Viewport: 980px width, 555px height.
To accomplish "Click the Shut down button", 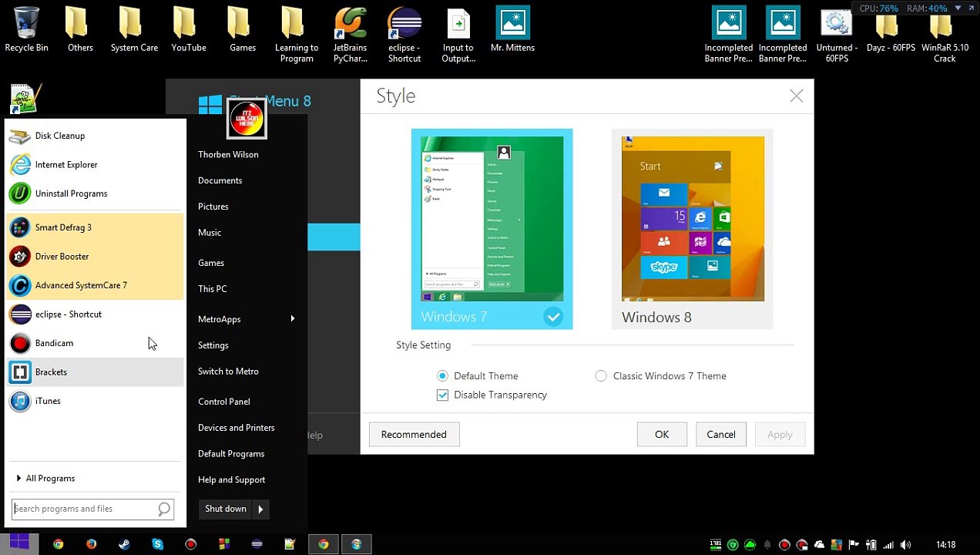I will (x=226, y=509).
